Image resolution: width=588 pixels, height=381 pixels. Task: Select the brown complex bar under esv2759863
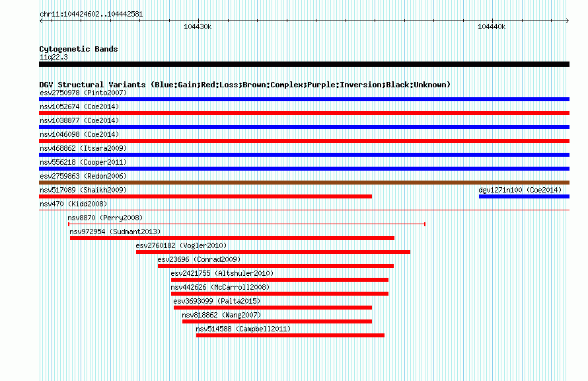(304, 183)
